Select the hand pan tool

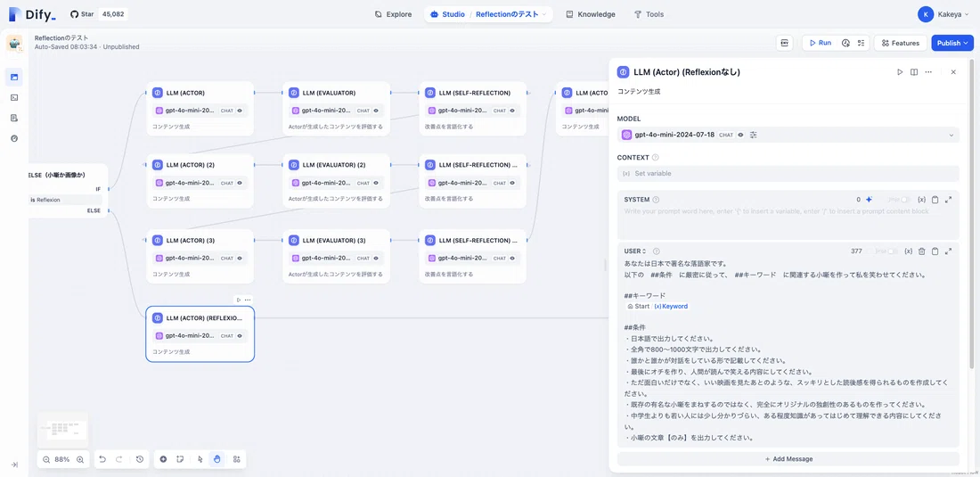click(x=216, y=459)
